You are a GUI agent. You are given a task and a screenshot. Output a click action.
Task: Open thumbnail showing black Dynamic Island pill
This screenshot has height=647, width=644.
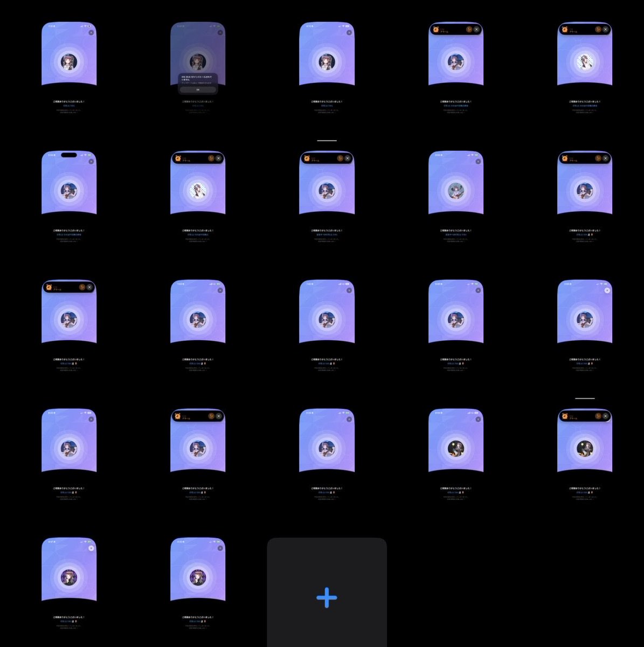pyautogui.click(x=69, y=197)
